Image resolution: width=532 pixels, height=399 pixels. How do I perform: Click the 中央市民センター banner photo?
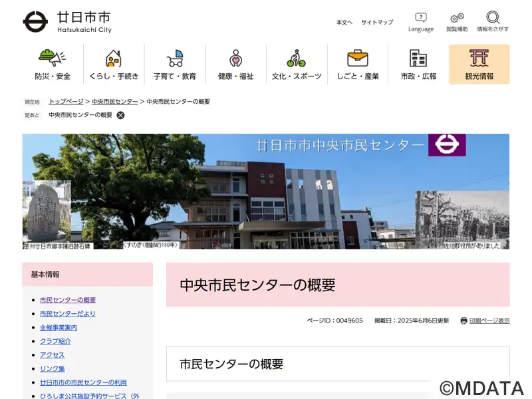(x=265, y=192)
